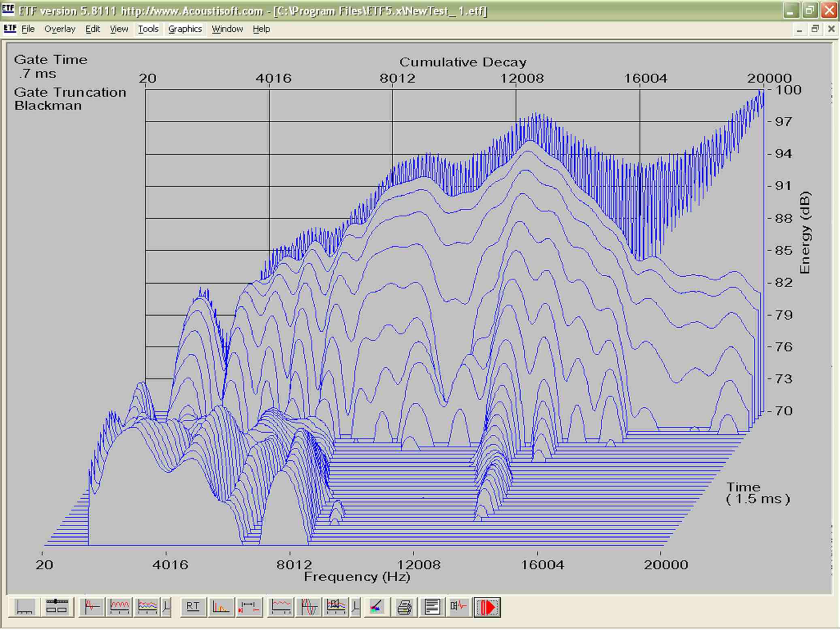This screenshot has height=630, width=840.
Task: Click the red play arrow start-test button
Action: (487, 607)
